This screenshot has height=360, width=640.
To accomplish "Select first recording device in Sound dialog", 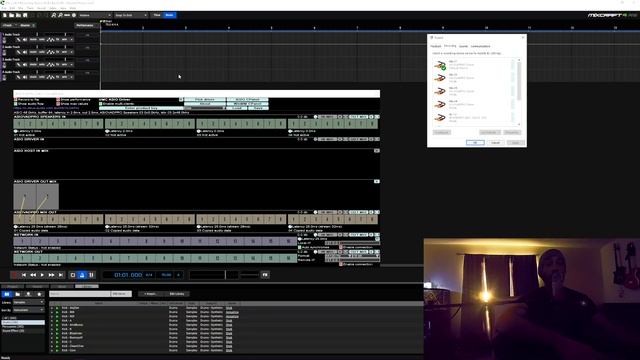I will pyautogui.click(x=473, y=65).
